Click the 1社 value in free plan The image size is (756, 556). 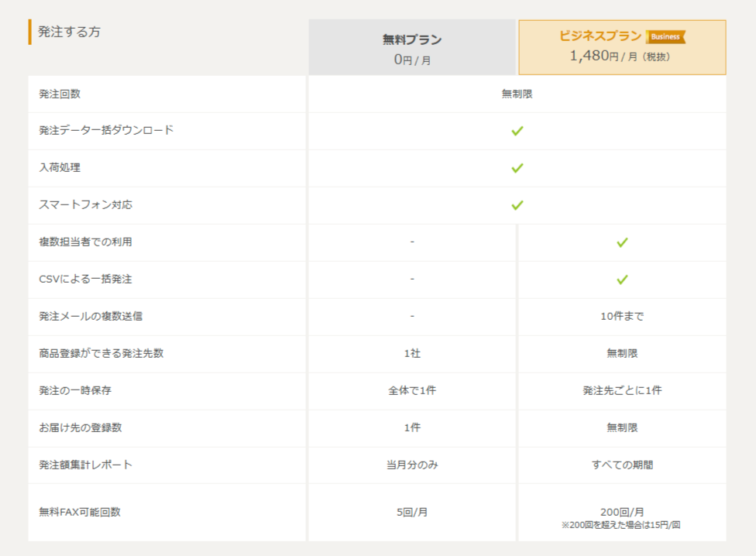pyautogui.click(x=412, y=353)
